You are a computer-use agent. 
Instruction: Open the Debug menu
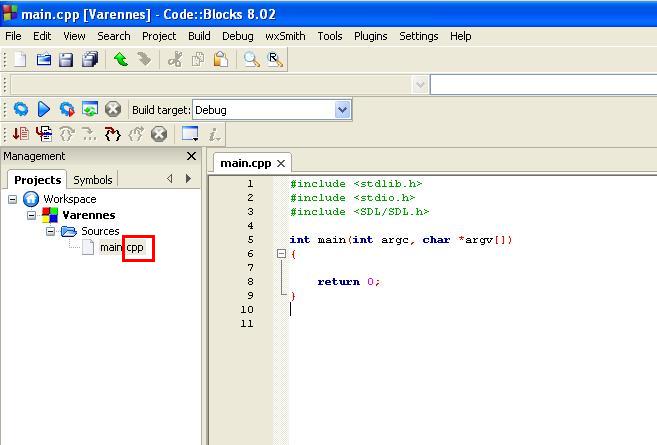[238, 36]
